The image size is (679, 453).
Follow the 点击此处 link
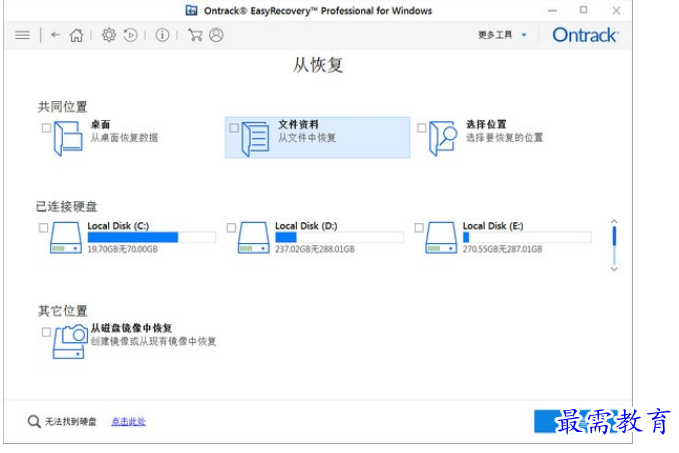[x=129, y=421]
